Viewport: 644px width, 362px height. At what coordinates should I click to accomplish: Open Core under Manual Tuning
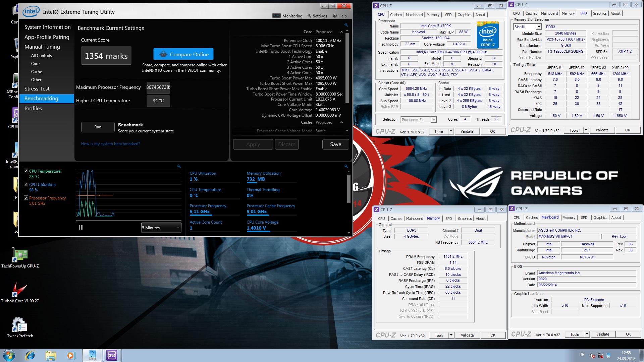tap(35, 63)
